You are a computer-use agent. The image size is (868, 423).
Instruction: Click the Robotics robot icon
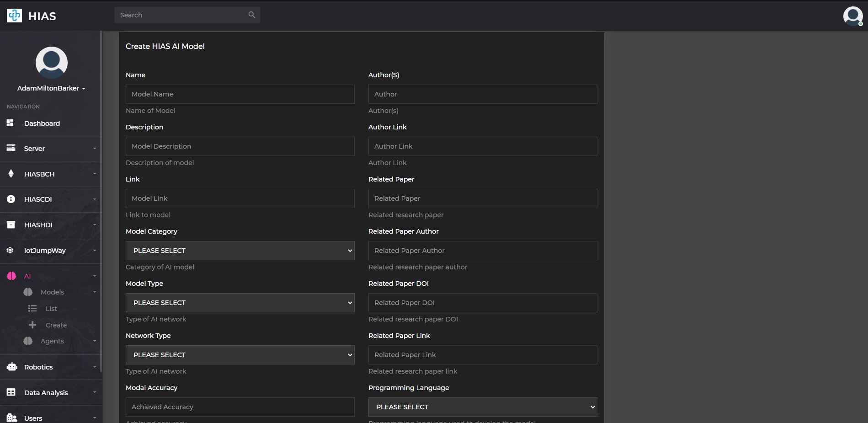pyautogui.click(x=12, y=367)
